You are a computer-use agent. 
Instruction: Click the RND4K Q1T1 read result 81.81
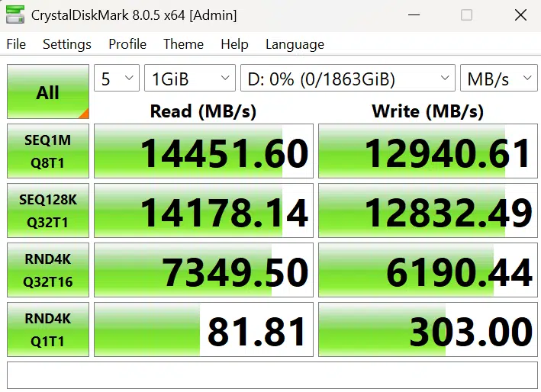pos(204,329)
